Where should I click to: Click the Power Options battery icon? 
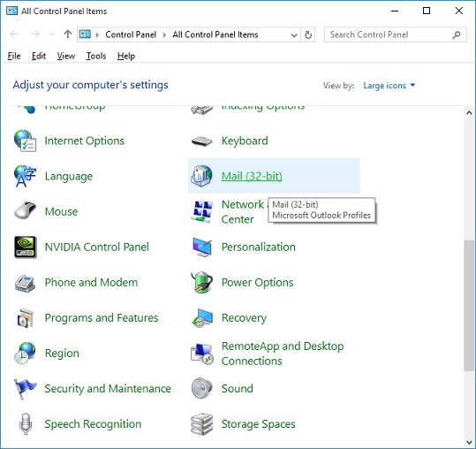point(202,283)
